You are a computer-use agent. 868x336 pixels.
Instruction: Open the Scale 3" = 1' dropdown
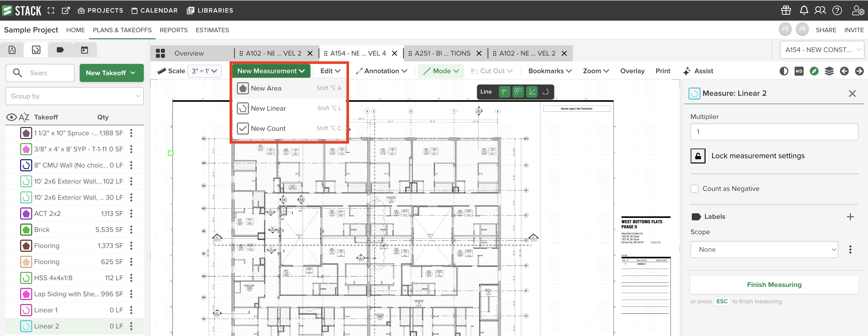[x=204, y=71]
